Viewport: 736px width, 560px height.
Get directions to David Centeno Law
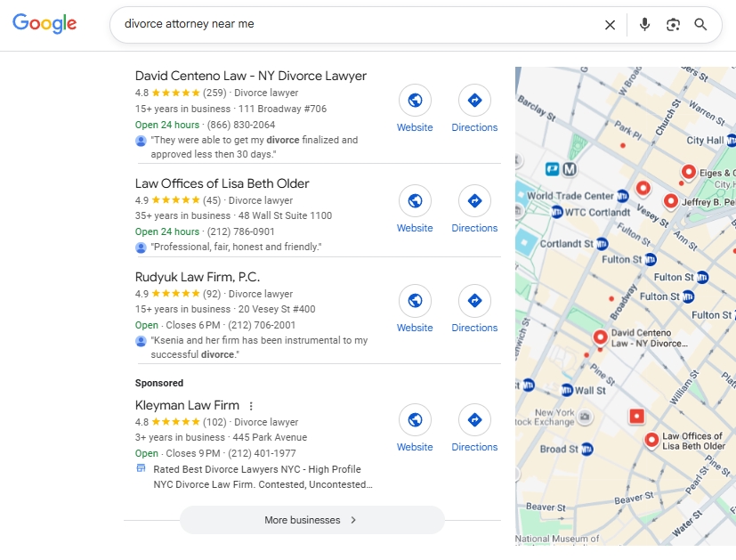(x=474, y=101)
